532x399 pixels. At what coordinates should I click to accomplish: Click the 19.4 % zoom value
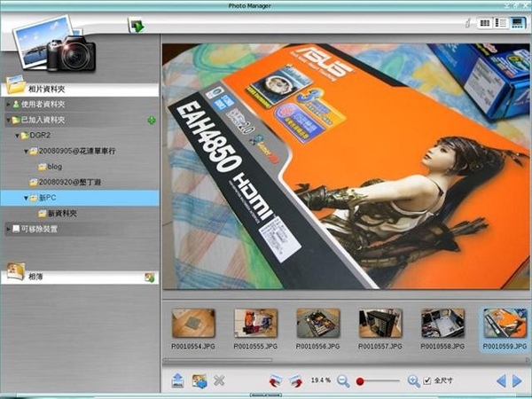pyautogui.click(x=321, y=380)
